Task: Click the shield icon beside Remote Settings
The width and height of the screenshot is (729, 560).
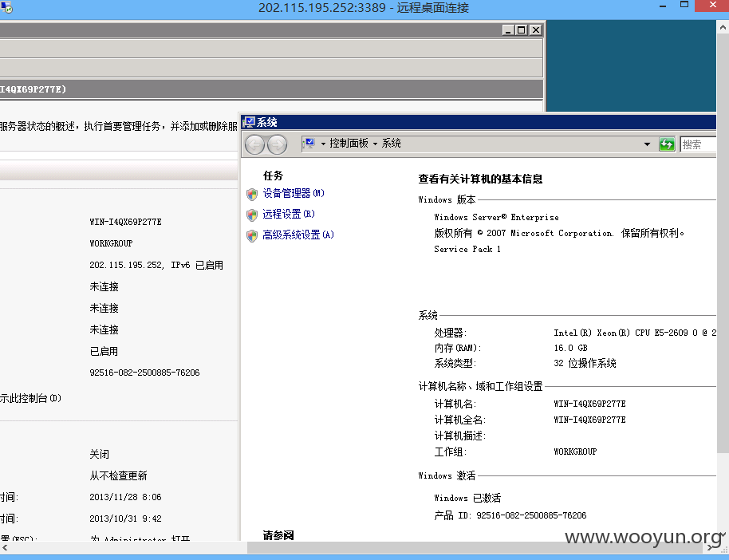Action: click(x=252, y=215)
